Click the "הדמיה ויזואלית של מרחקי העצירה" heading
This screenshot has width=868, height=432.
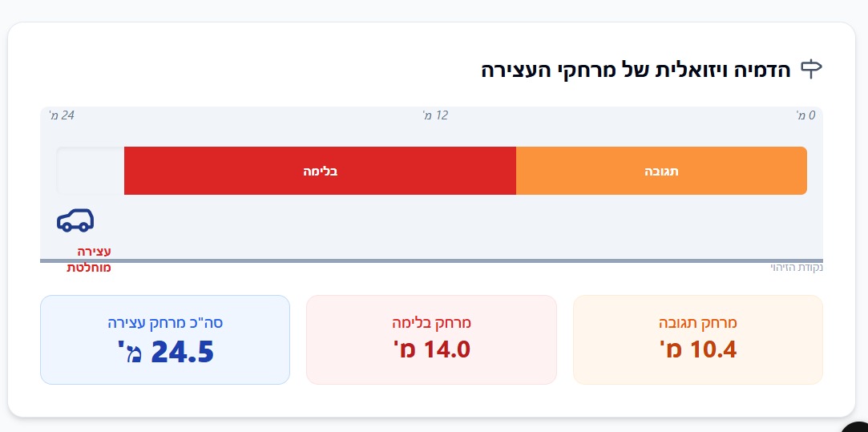pos(636,70)
